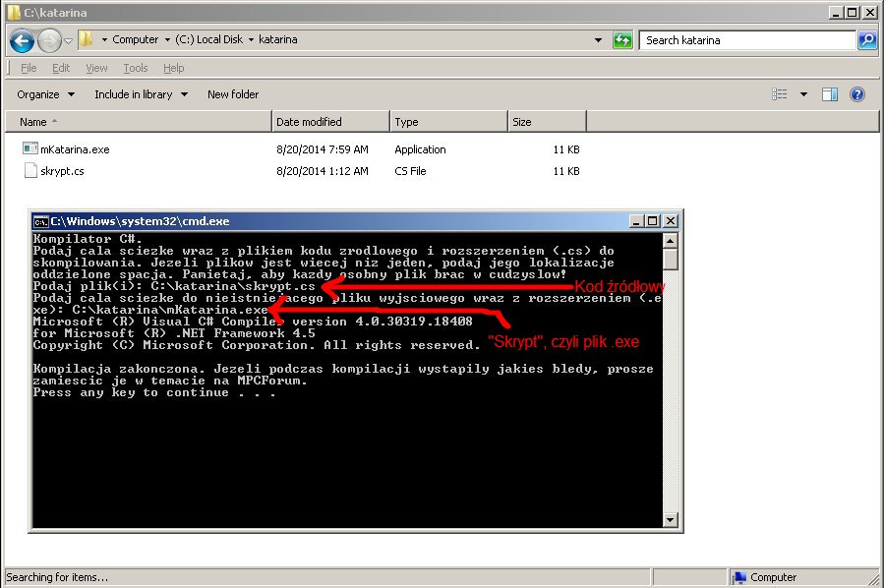Click the 8/20/2014 7:59 AM date cell
Viewport: 884px width, 588px height.
pyautogui.click(x=322, y=149)
